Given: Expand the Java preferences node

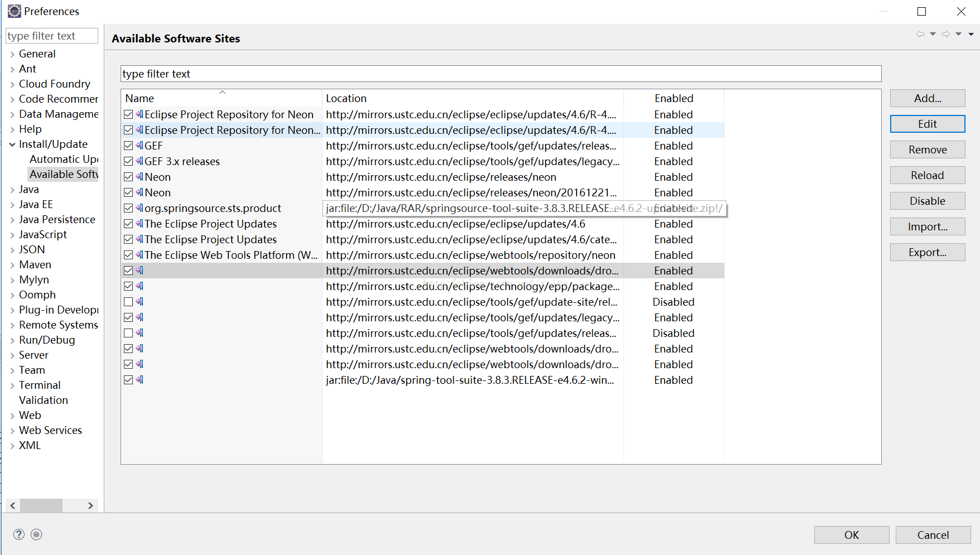Looking at the screenshot, I should point(12,190).
